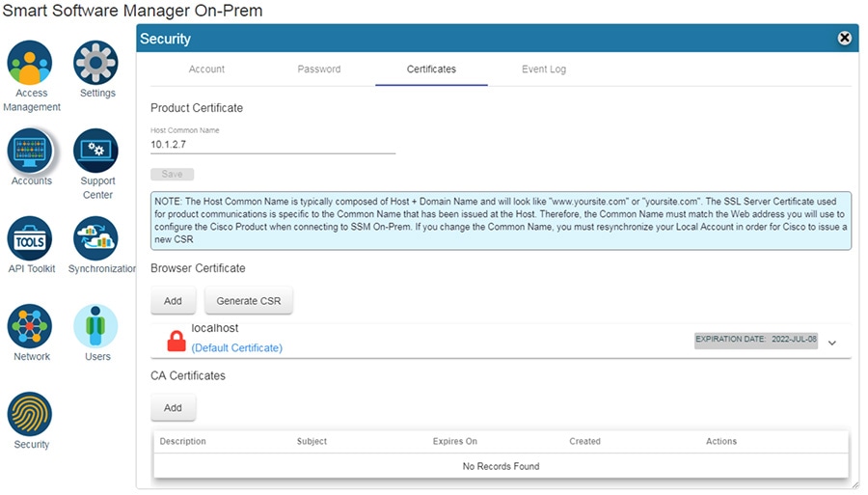Click Add under Browser Certificate
This screenshot has width=868, height=495.
(x=173, y=301)
